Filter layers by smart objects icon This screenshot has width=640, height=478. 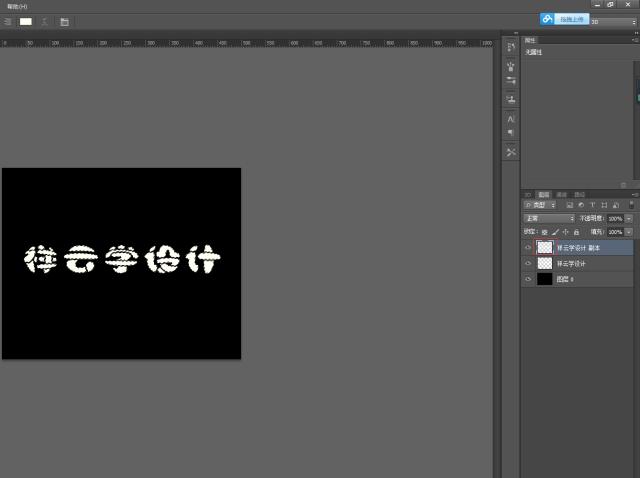[616, 205]
